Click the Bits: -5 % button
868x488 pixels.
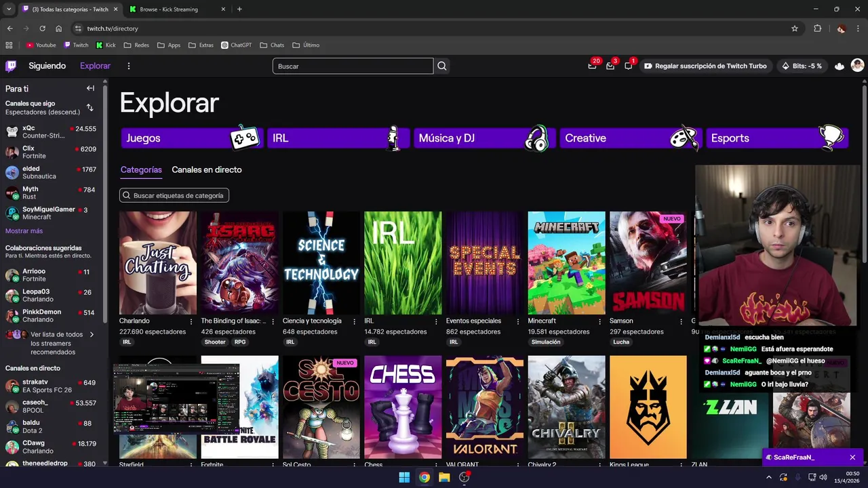802,66
